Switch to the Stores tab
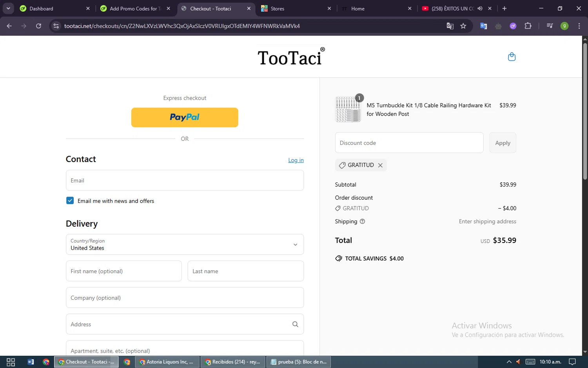The width and height of the screenshot is (588, 368). [296, 8]
